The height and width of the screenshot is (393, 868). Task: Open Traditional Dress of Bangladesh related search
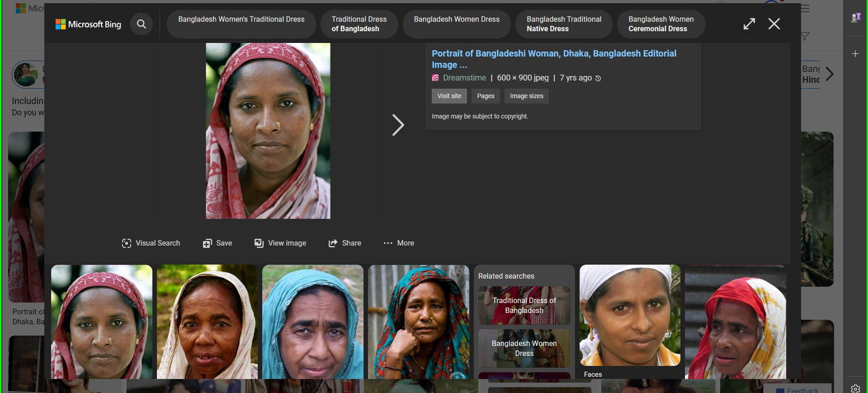(x=524, y=305)
